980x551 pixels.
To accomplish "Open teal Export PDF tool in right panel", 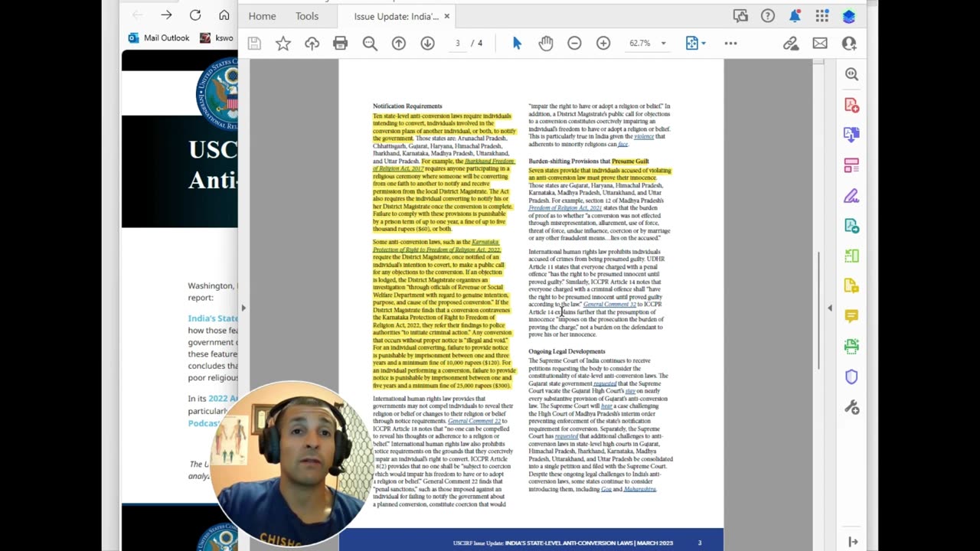I will click(851, 226).
